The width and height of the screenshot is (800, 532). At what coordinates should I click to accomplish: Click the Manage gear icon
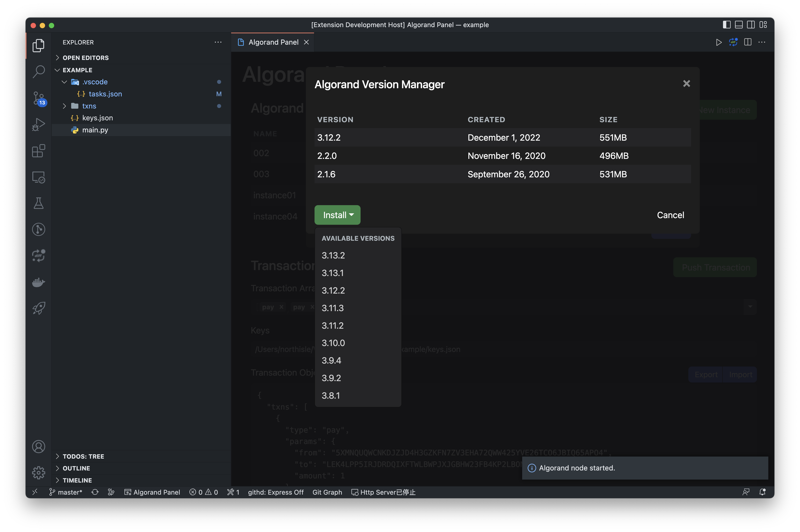(39, 472)
